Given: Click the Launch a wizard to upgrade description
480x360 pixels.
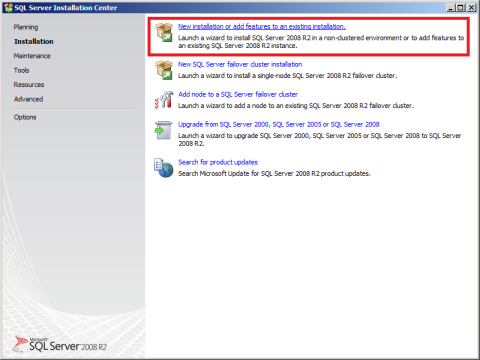Looking at the screenshot, I should 320,139.
